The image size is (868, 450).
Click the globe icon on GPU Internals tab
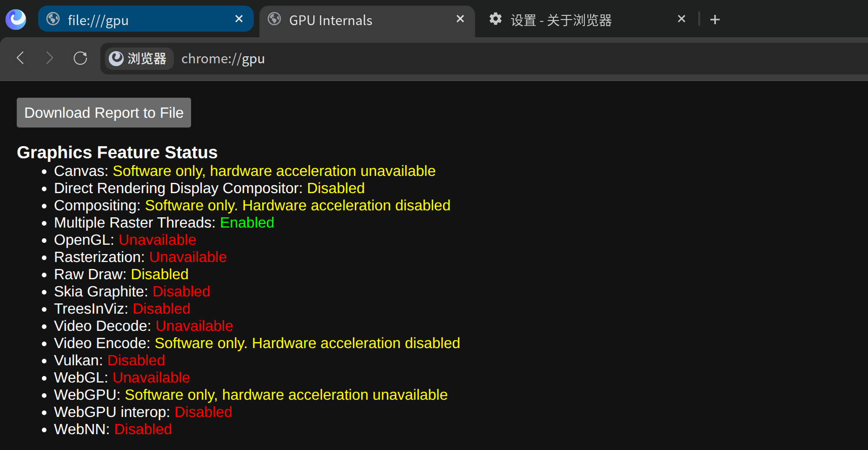pos(274,19)
